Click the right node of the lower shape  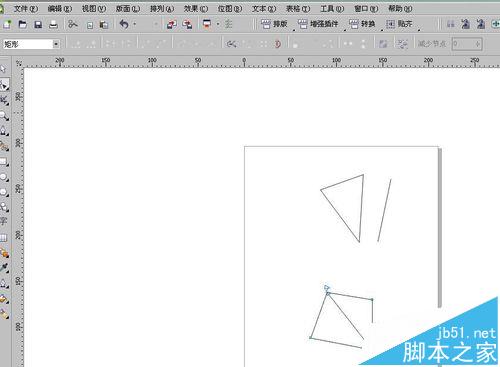[x=372, y=300]
